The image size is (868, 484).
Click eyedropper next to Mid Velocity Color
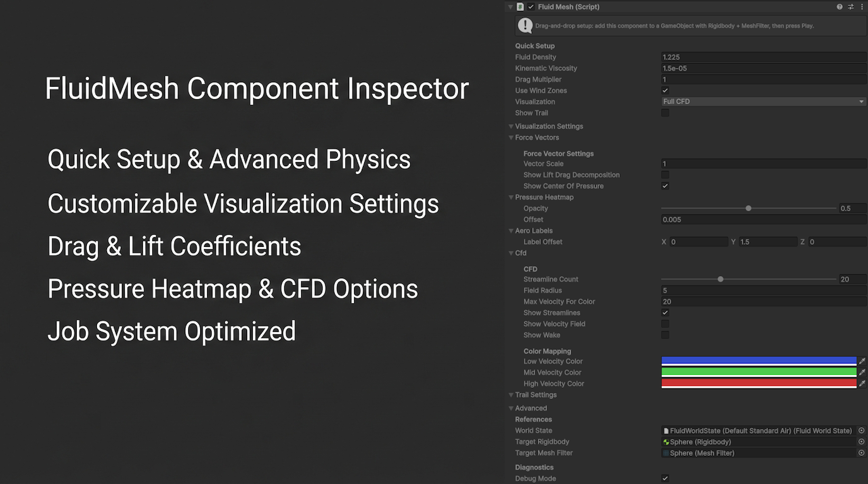862,372
